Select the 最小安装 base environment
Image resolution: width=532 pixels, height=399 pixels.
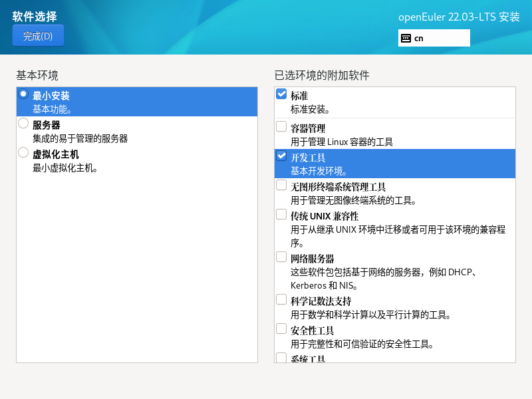[22, 94]
